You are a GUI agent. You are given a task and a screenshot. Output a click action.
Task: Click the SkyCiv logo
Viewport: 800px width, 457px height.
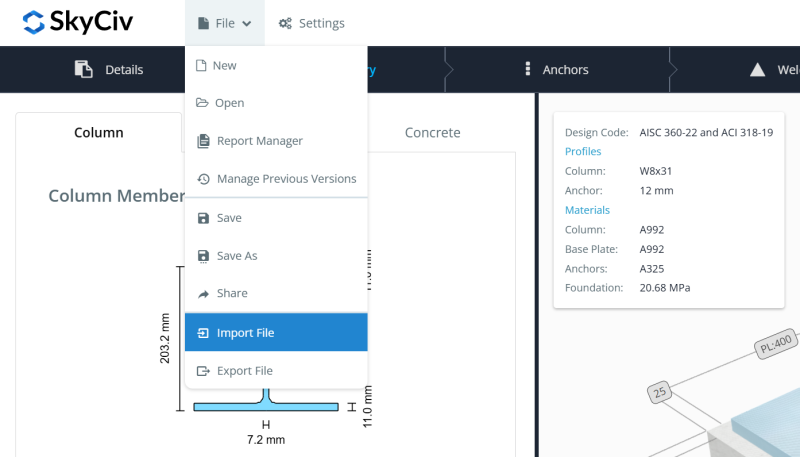pos(77,22)
